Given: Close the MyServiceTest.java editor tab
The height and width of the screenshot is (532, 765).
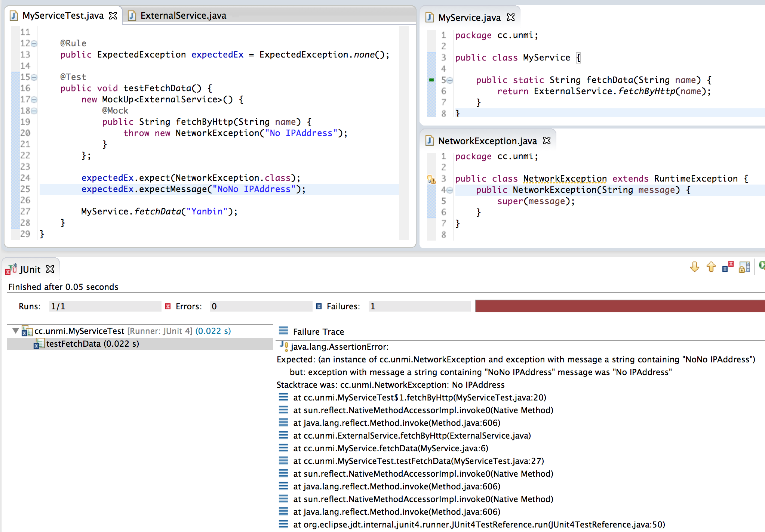Looking at the screenshot, I should pos(113,16).
